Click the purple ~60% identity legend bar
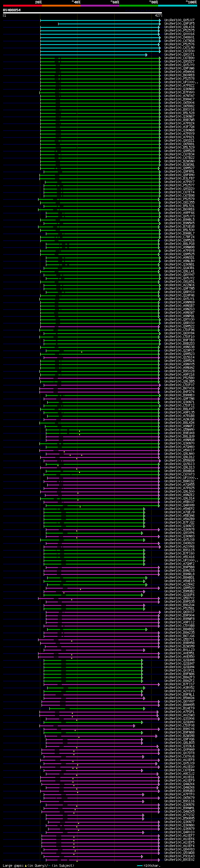The height and width of the screenshot is (868, 200). point(100,5)
